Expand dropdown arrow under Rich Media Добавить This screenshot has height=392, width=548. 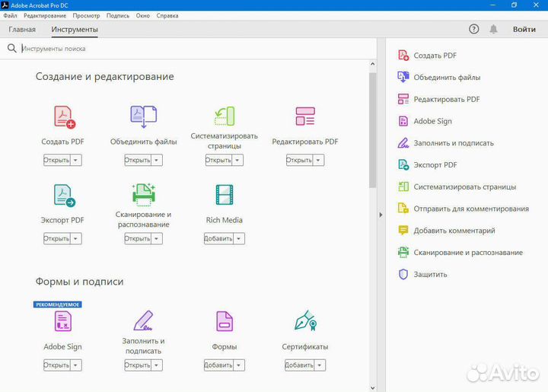[x=239, y=238]
